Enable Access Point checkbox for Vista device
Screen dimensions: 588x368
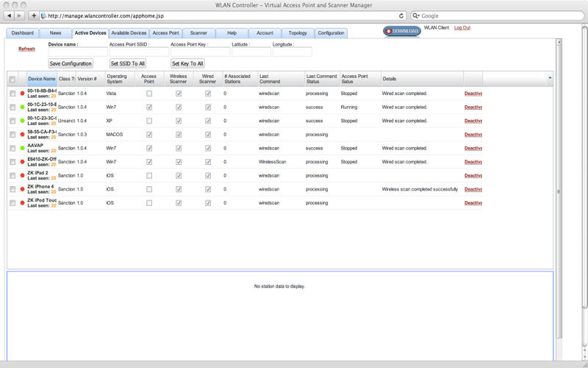149,93
